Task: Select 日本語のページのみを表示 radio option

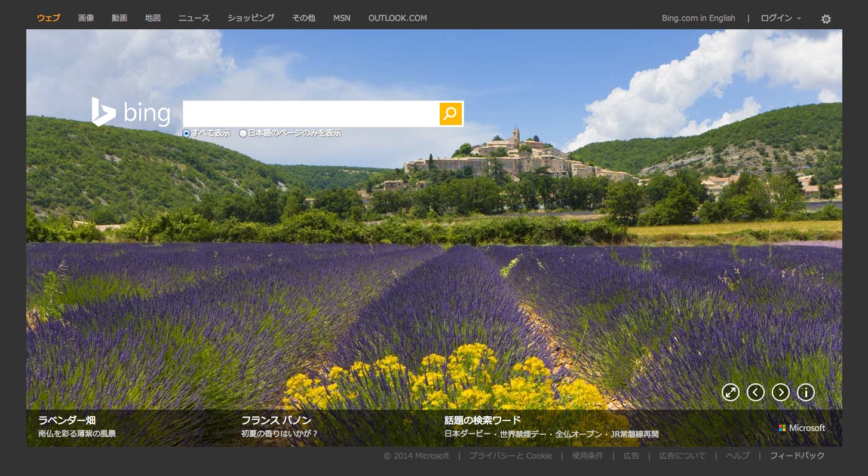Action: [x=243, y=133]
